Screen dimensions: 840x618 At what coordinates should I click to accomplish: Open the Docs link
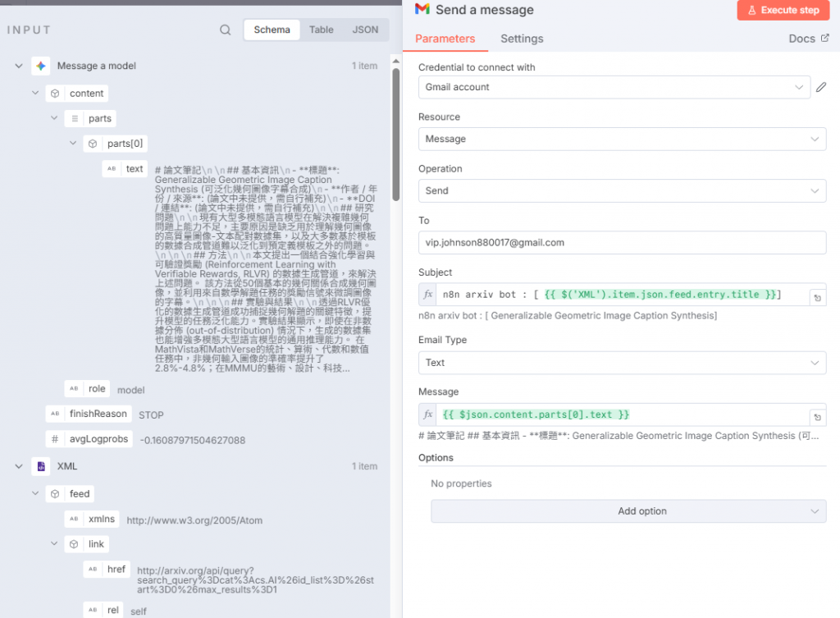[x=808, y=39]
